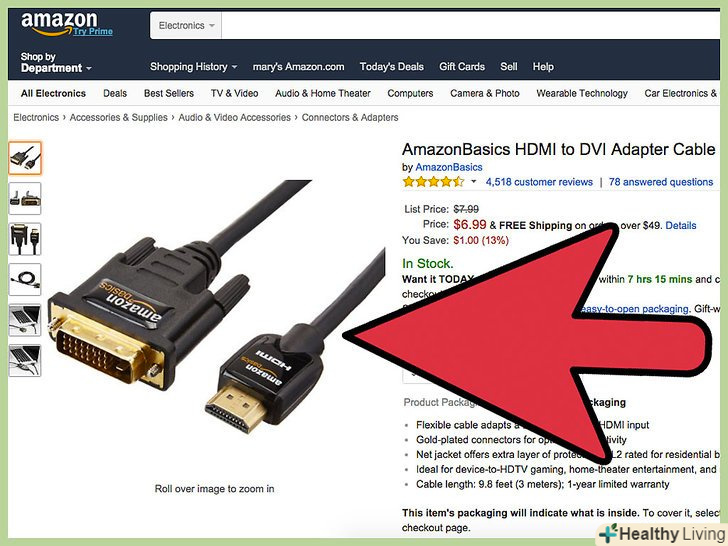Click the AmazonBasics brand link
The height and width of the screenshot is (546, 728).
point(448,167)
